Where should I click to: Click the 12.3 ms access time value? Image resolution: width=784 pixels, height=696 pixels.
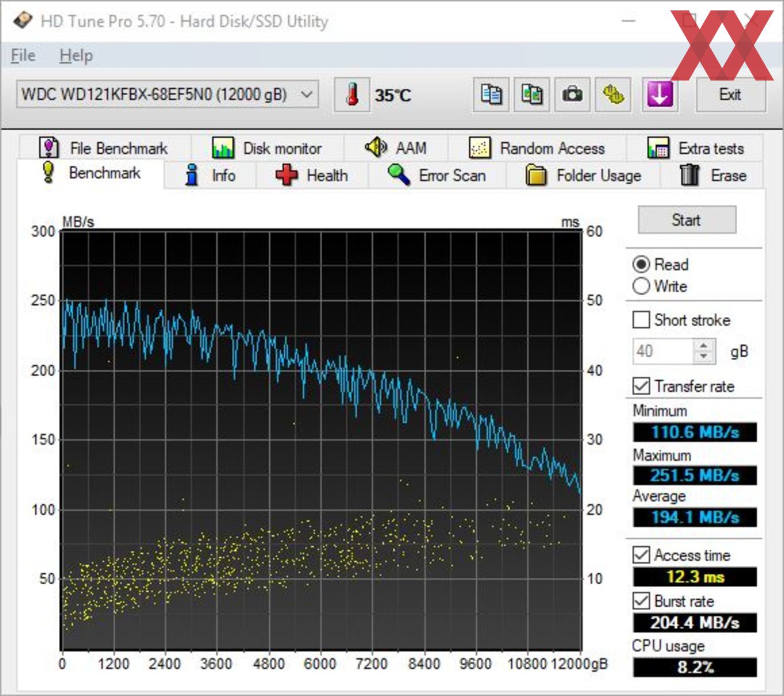tap(695, 577)
